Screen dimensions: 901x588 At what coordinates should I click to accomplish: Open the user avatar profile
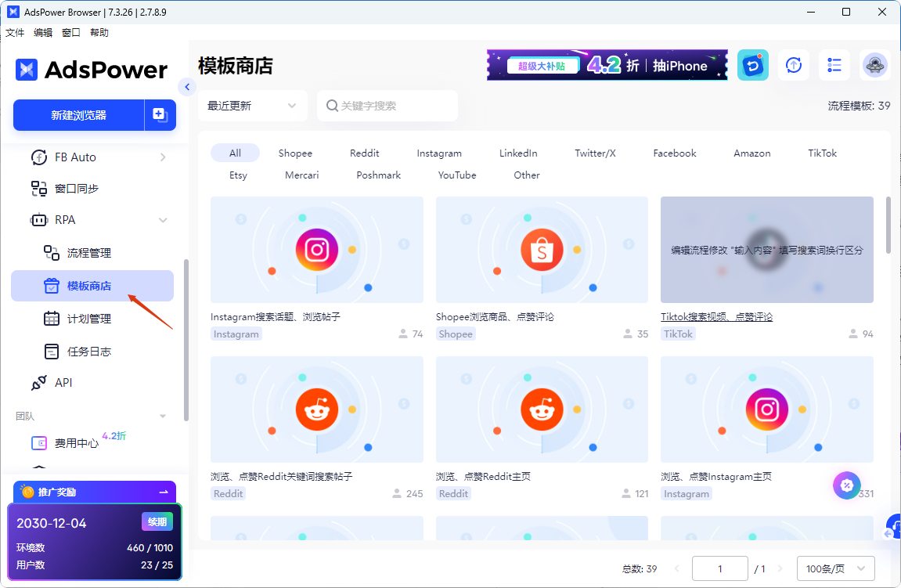(875, 65)
